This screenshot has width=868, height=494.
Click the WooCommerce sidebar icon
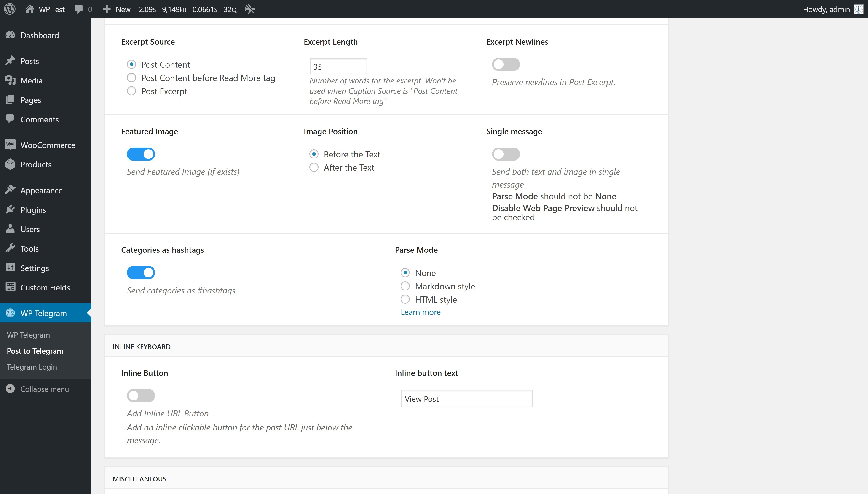10,145
